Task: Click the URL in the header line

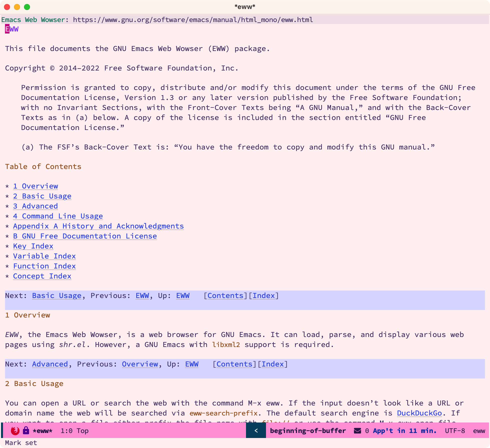Action: tap(193, 20)
